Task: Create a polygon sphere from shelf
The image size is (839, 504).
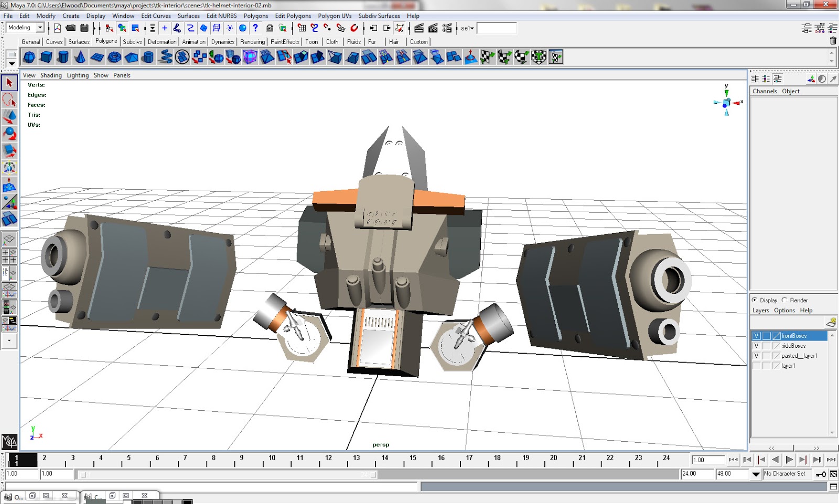Action: (29, 57)
